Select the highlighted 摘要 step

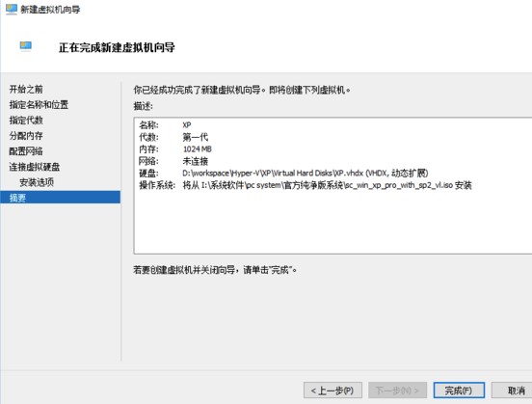(60, 198)
